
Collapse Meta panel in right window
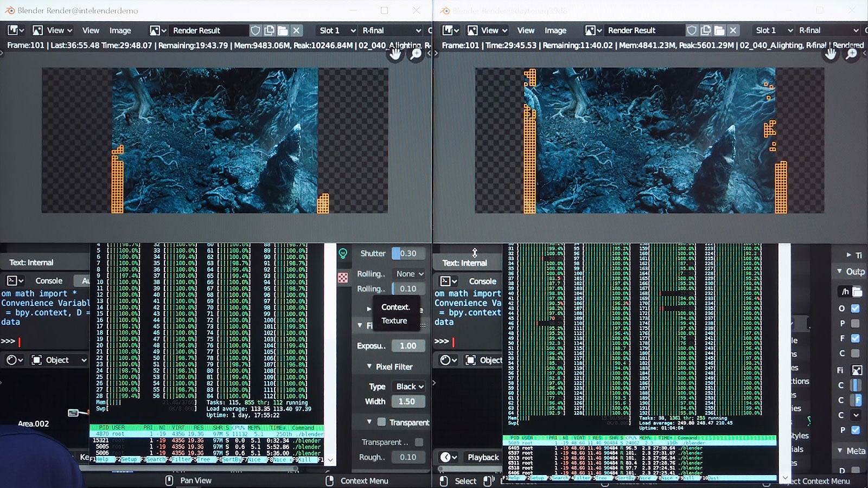[x=840, y=451]
